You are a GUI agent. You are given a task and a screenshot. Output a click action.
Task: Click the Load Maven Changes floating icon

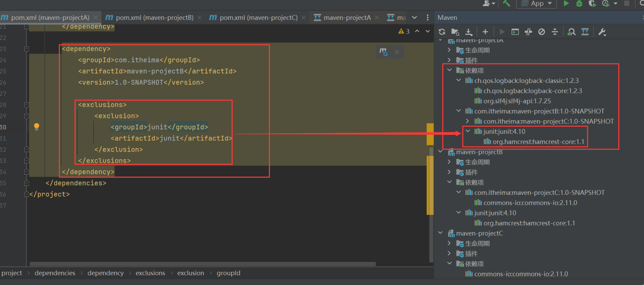pyautogui.click(x=383, y=52)
